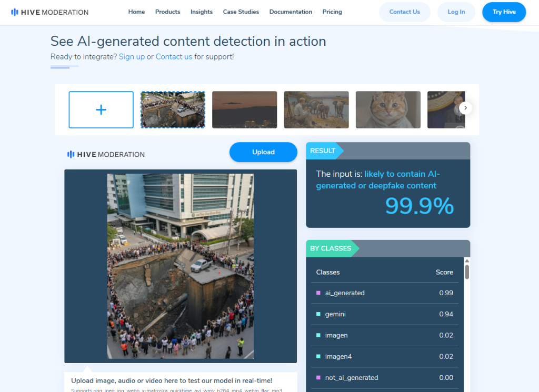
Task: Open the Insights menu
Action: click(202, 12)
